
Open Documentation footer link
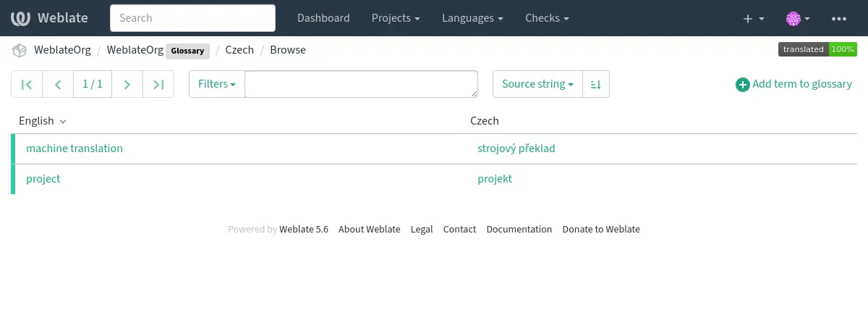click(x=519, y=229)
